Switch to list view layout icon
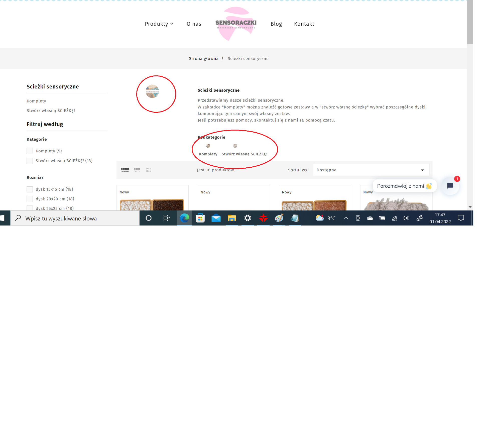 (137, 170)
